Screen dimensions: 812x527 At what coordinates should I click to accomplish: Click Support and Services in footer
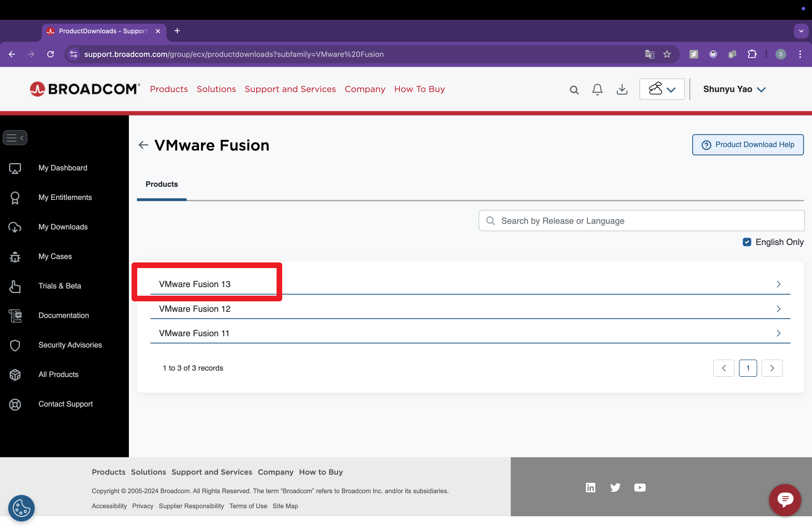tap(212, 472)
